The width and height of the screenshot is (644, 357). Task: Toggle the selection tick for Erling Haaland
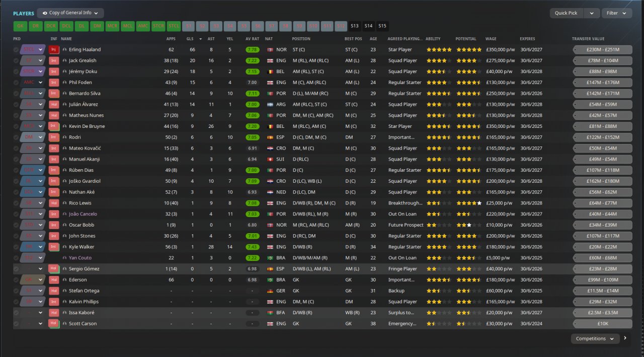(16, 50)
